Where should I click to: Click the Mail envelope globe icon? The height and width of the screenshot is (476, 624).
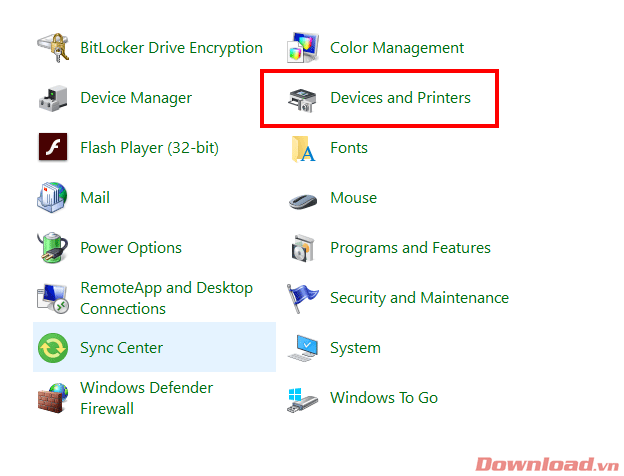[x=52, y=197]
